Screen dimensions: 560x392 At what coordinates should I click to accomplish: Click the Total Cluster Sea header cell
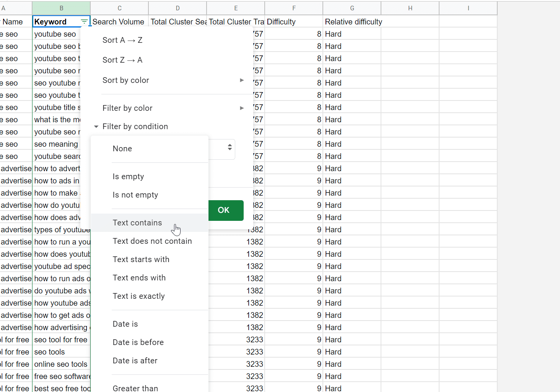177,22
